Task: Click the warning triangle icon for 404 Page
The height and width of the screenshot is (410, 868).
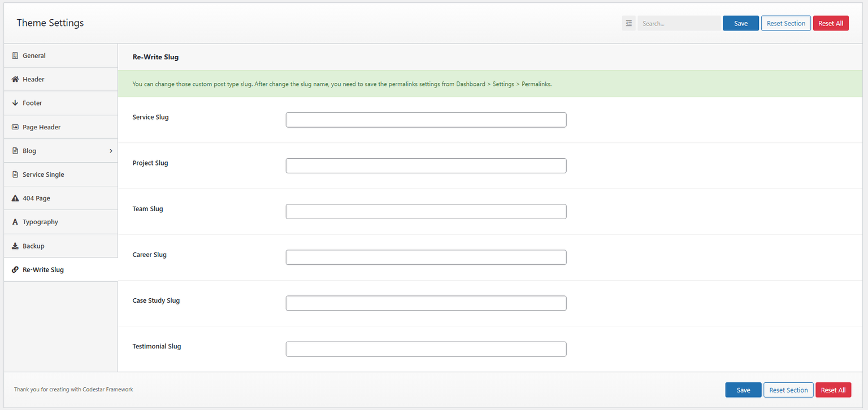Action: (15, 199)
